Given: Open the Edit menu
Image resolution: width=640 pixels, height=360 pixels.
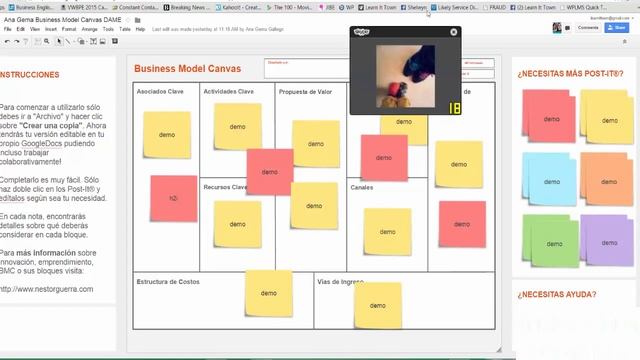Looking at the screenshot, I should click(20, 29).
